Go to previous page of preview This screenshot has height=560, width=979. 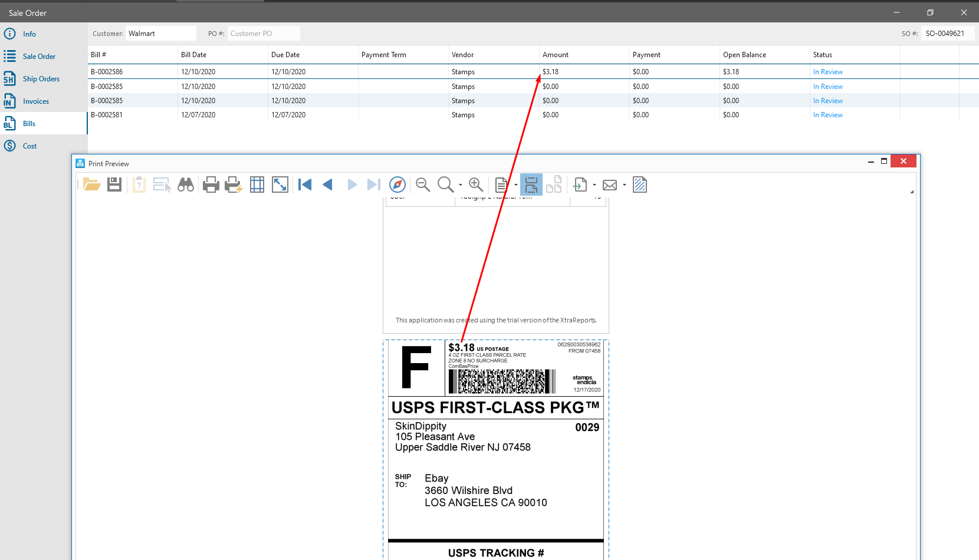pos(328,185)
